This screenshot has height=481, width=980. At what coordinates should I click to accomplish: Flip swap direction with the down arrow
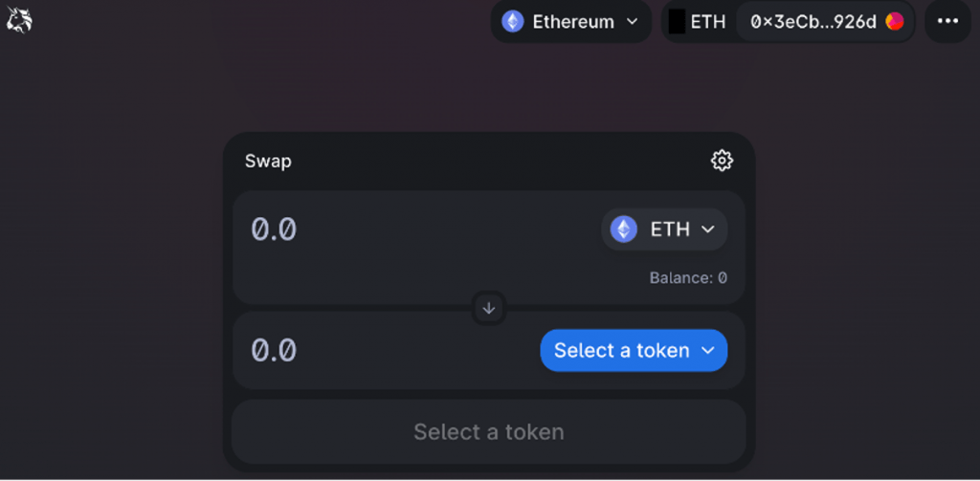[x=489, y=308]
